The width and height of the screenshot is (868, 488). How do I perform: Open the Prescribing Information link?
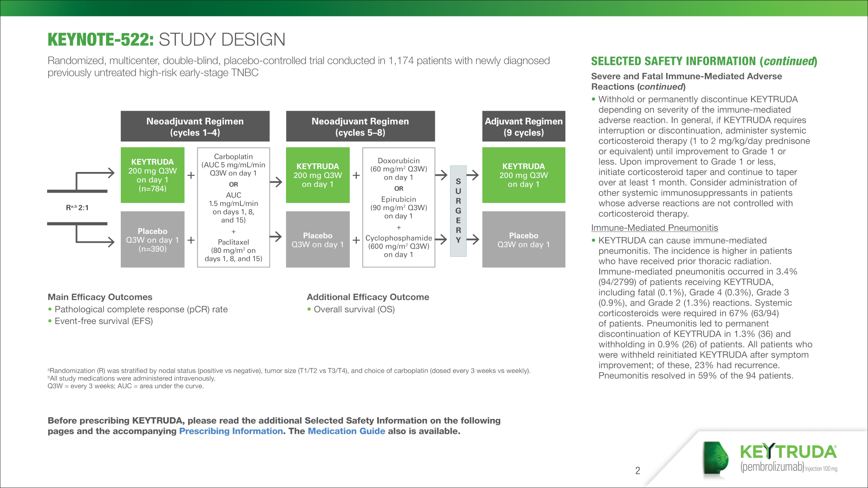point(231,431)
